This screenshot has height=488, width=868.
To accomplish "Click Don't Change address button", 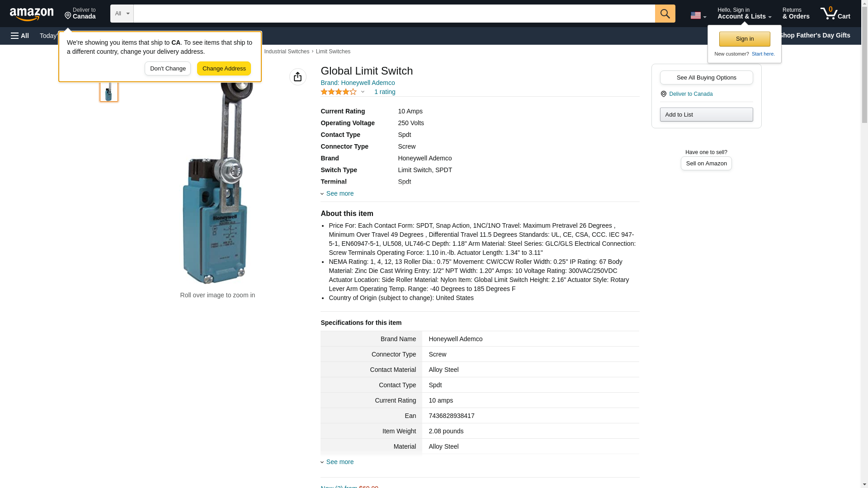I will click(167, 69).
